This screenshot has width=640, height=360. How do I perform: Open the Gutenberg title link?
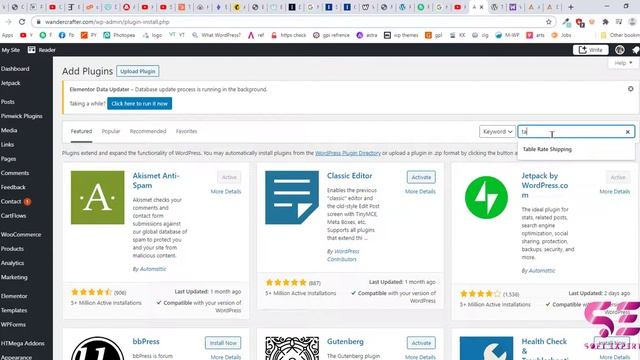[345, 342]
